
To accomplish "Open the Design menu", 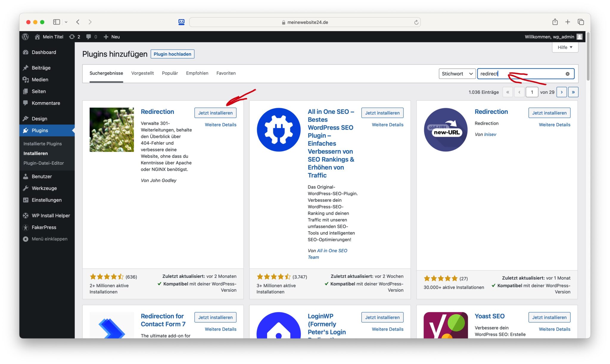I will [x=39, y=118].
